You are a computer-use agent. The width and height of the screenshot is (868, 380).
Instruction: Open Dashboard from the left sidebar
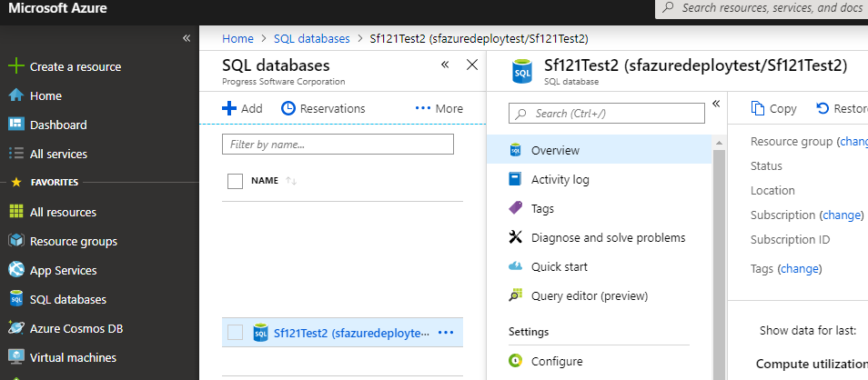click(58, 125)
